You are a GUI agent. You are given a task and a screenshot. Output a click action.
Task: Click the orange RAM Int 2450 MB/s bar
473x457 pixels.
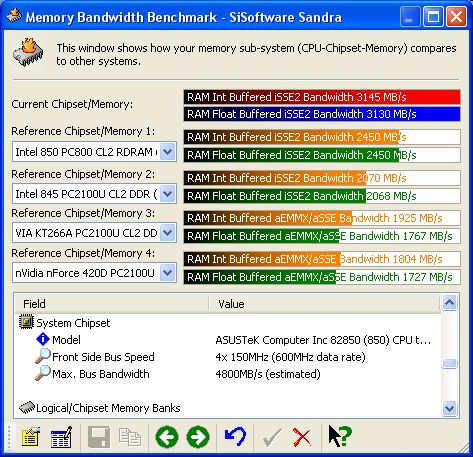click(x=322, y=137)
